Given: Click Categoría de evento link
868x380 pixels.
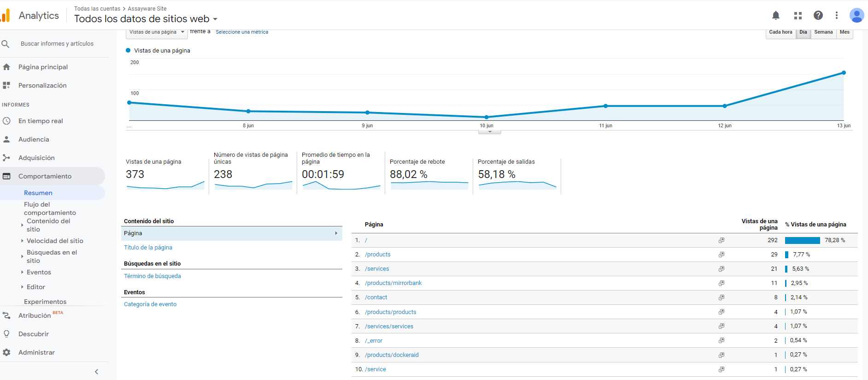Looking at the screenshot, I should [150, 304].
